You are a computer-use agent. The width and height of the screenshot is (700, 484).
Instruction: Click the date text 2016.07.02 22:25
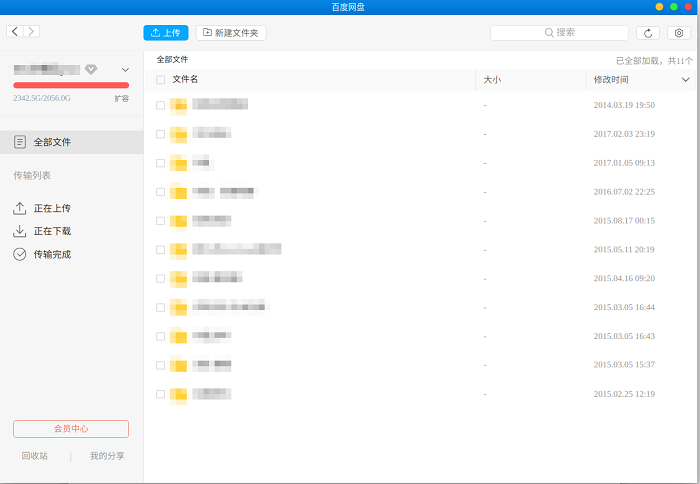pyautogui.click(x=624, y=192)
